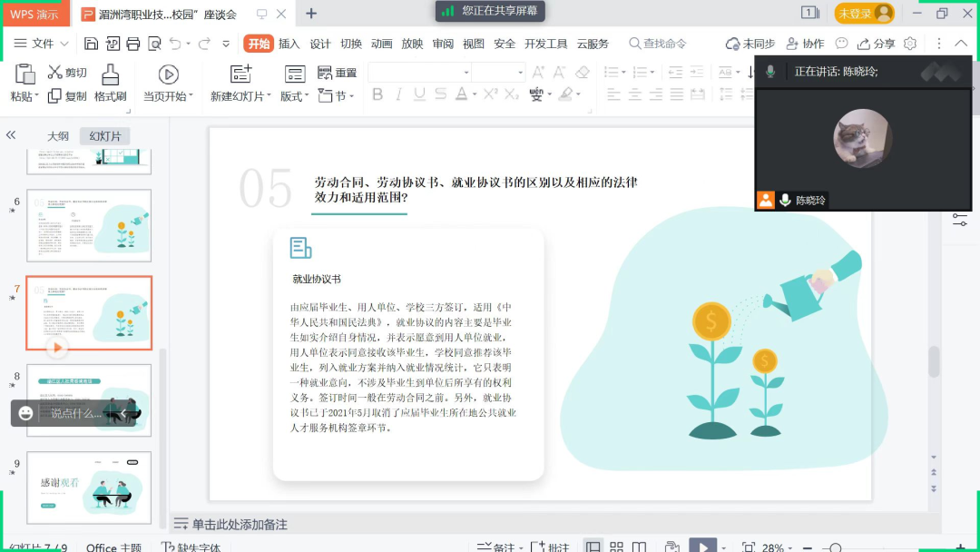Switch to slide sorter view icon
Image resolution: width=980 pixels, height=552 pixels.
(616, 547)
